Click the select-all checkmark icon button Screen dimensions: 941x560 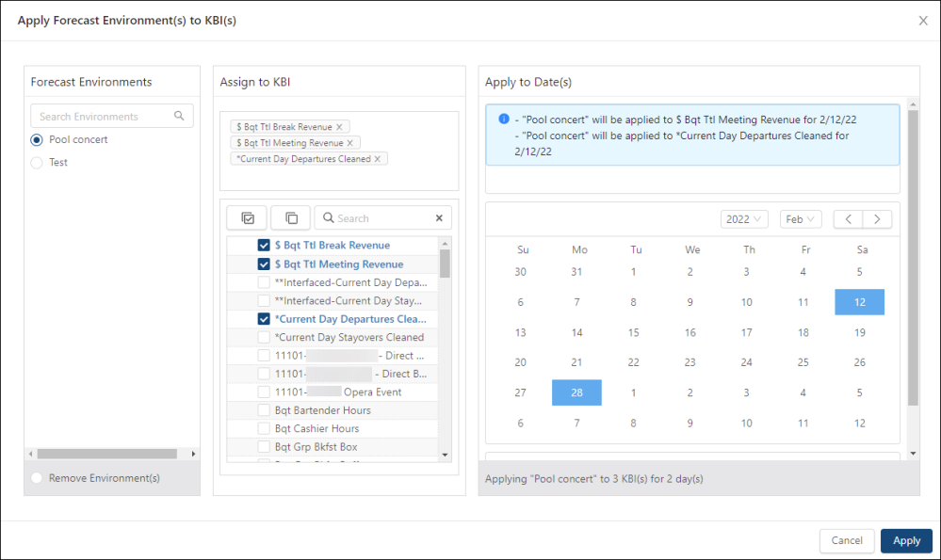coord(247,218)
